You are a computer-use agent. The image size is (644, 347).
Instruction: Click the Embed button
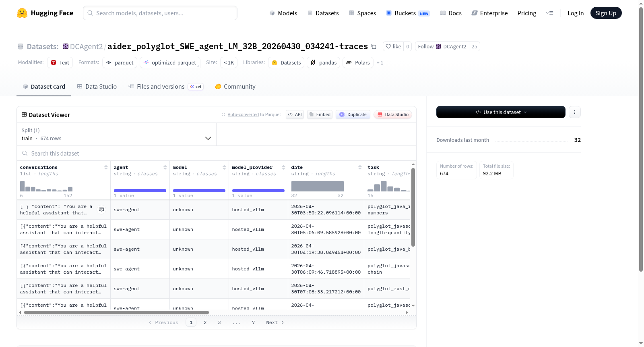[x=320, y=114]
